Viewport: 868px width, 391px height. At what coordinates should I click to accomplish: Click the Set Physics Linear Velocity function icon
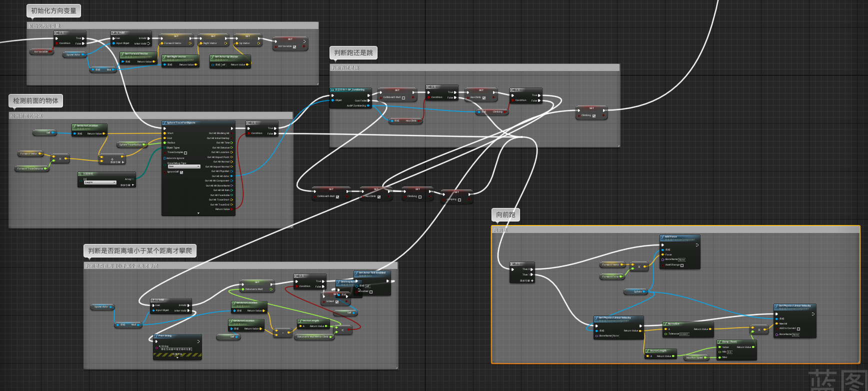pyautogui.click(x=776, y=306)
